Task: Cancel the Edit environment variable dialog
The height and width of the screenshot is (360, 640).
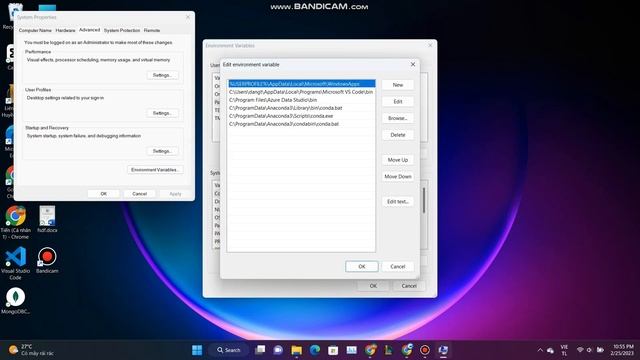Action: point(398,267)
